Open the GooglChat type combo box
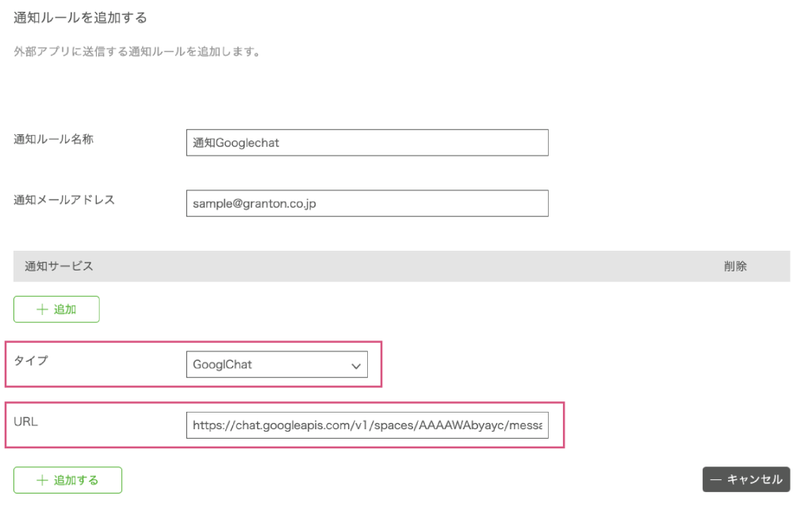812x507 pixels. click(276, 365)
